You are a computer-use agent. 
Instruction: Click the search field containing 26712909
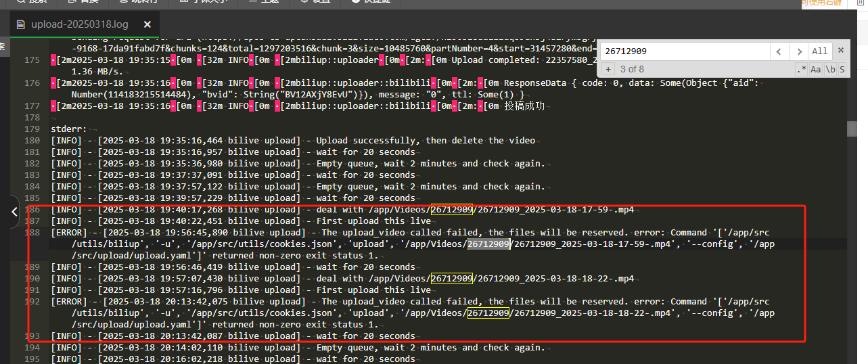pyautogui.click(x=685, y=51)
